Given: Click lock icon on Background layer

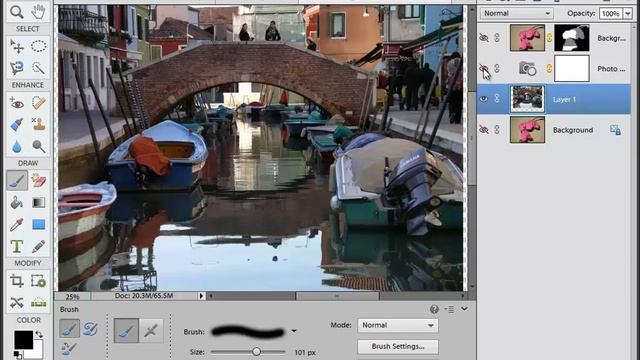Looking at the screenshot, I should point(616,130).
